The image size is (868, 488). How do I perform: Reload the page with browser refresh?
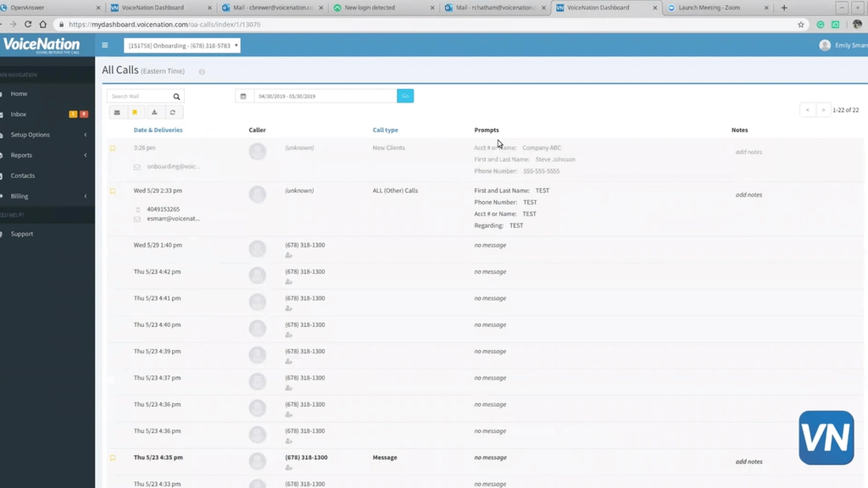28,25
